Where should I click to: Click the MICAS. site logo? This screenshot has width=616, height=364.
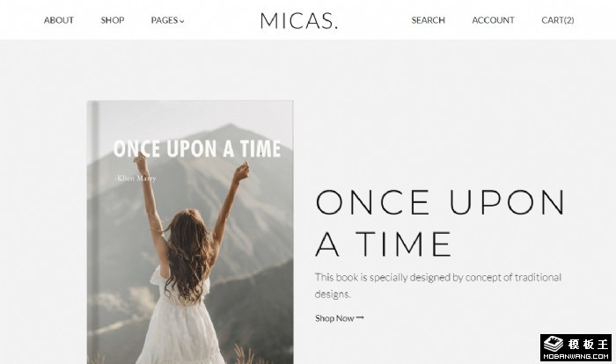click(299, 21)
